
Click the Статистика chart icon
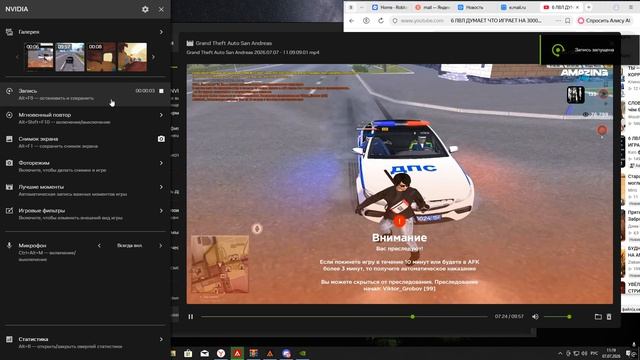click(x=9, y=339)
